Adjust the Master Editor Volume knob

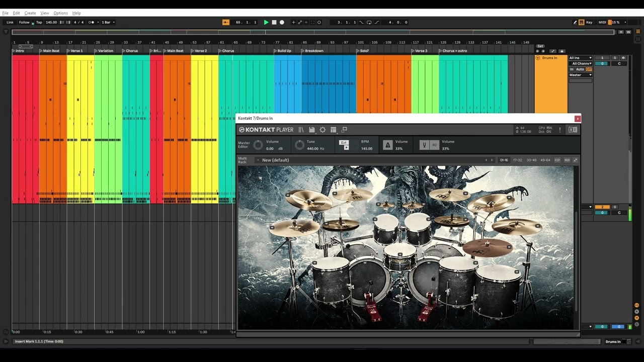pyautogui.click(x=258, y=145)
